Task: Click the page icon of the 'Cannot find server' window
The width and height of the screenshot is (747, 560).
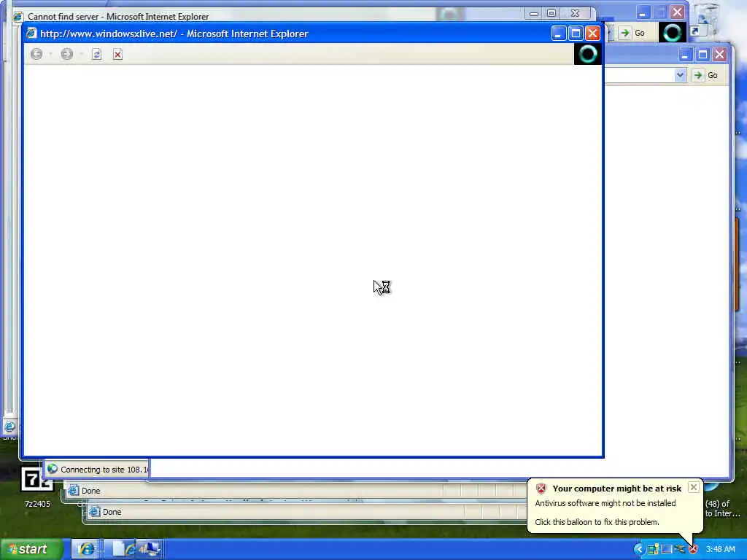Action: 18,17
